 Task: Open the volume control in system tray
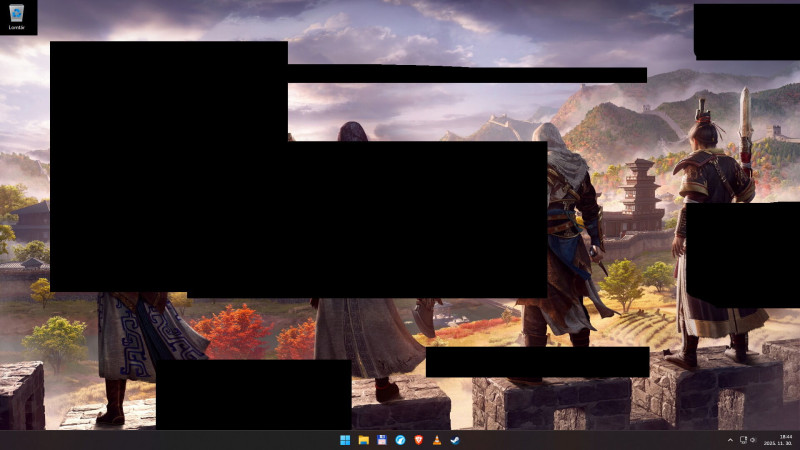coord(753,440)
